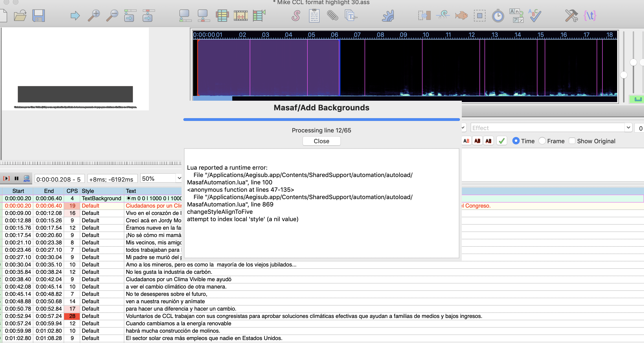Open the Styles Manager pink S icon
This screenshot has width=644, height=343.
296,16
